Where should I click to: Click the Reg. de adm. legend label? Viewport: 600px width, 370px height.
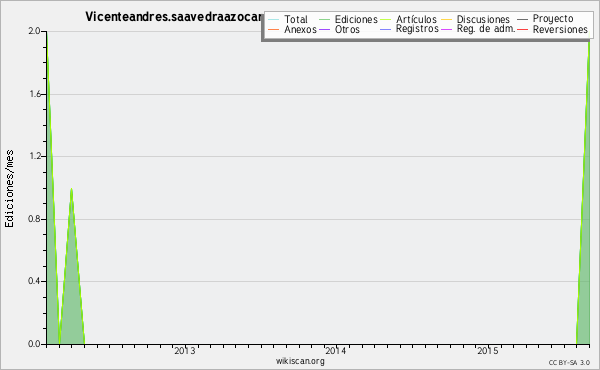point(486,29)
